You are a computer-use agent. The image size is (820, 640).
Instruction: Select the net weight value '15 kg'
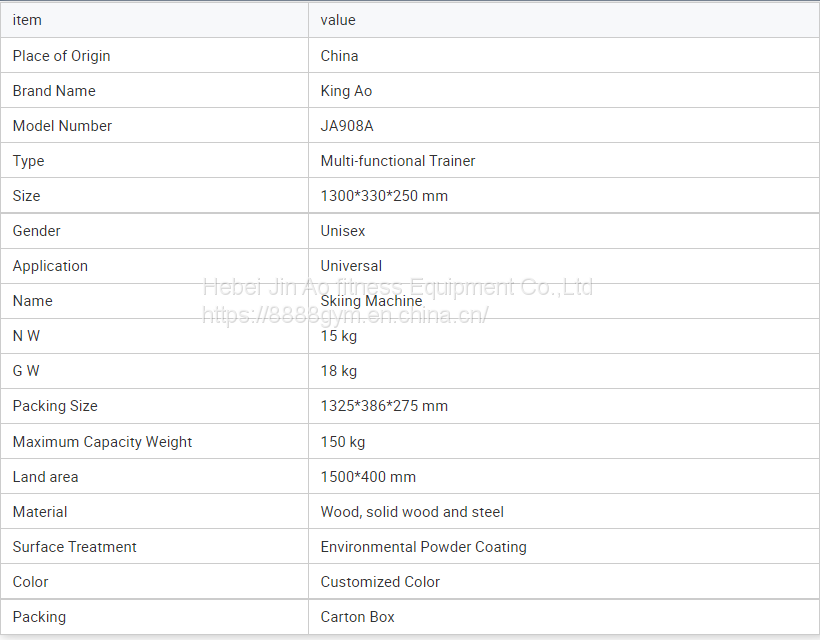click(x=339, y=336)
